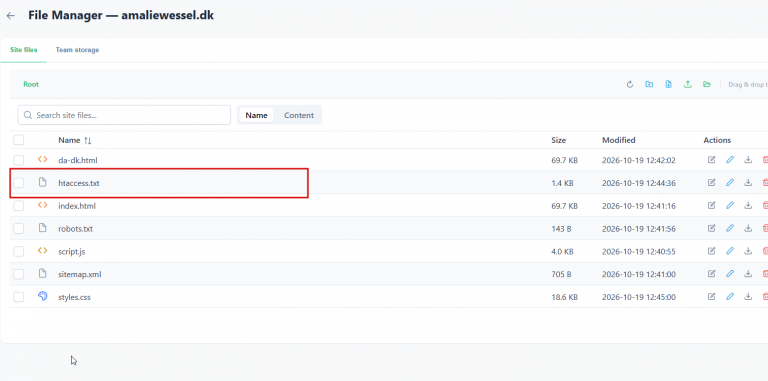This screenshot has height=381, width=768.
Task: Click the 1.4 KB size value
Action: point(562,183)
